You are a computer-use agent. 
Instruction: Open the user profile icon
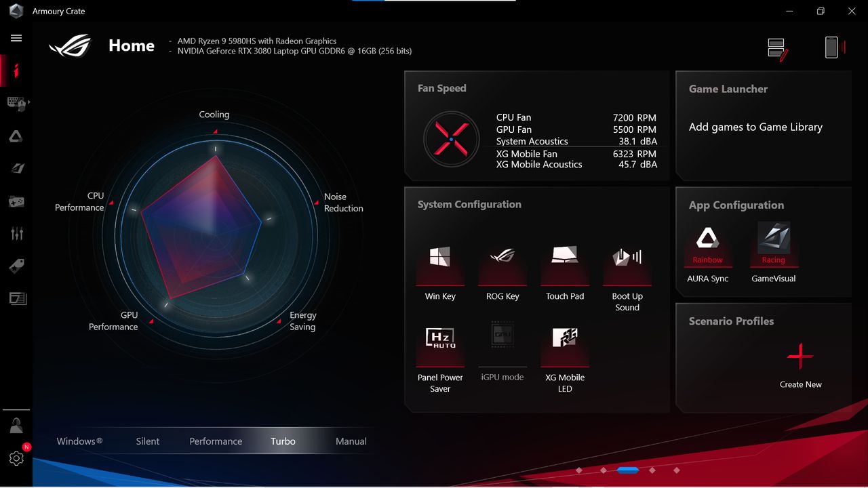pos(16,426)
